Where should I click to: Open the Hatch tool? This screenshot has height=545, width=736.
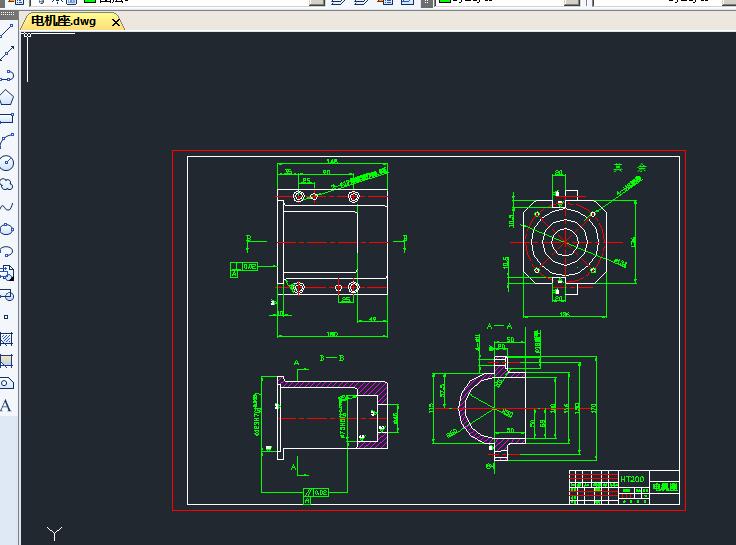pyautogui.click(x=7, y=339)
